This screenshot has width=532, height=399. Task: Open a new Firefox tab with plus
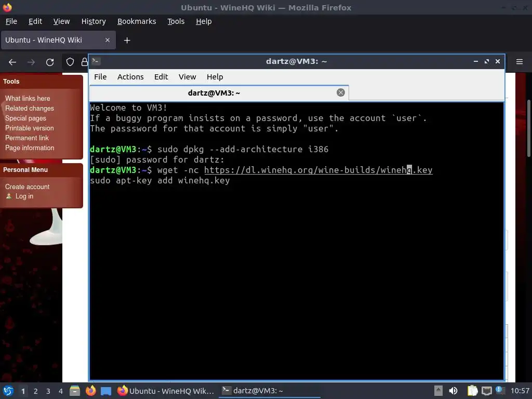click(127, 41)
